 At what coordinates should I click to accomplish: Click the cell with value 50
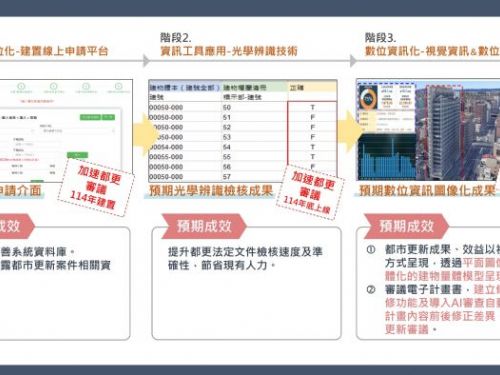tap(227, 107)
